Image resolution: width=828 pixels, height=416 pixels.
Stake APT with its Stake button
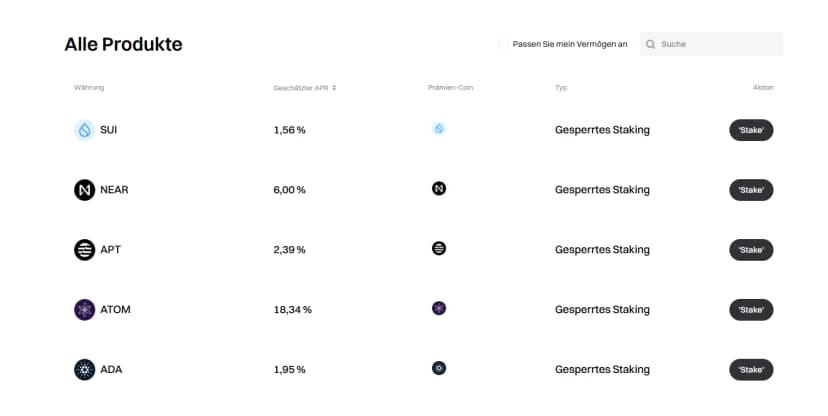tap(751, 250)
